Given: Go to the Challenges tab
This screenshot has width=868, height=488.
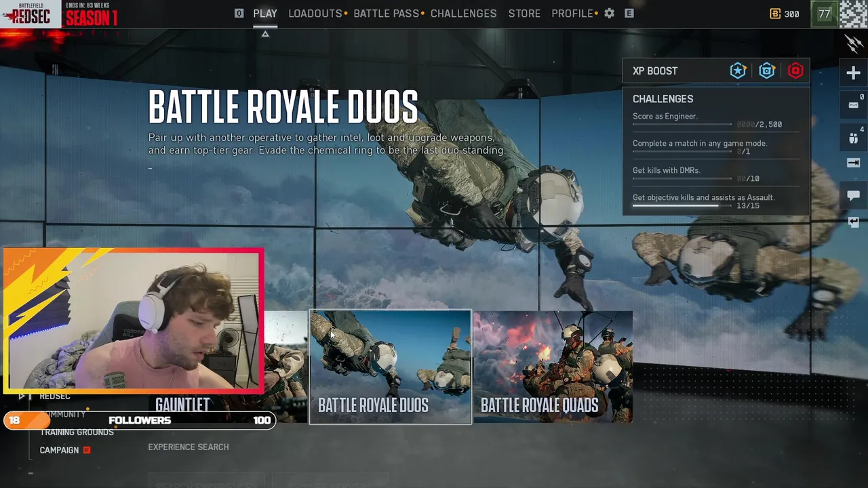Looking at the screenshot, I should click(464, 14).
